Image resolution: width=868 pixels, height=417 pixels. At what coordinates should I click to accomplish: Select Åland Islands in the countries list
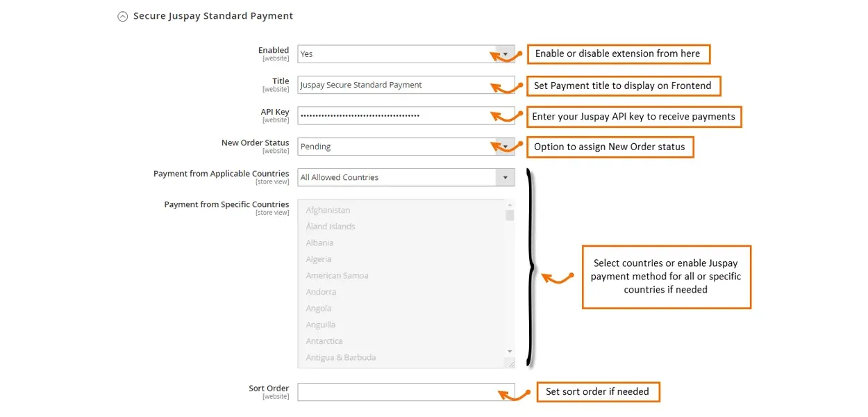(331, 227)
